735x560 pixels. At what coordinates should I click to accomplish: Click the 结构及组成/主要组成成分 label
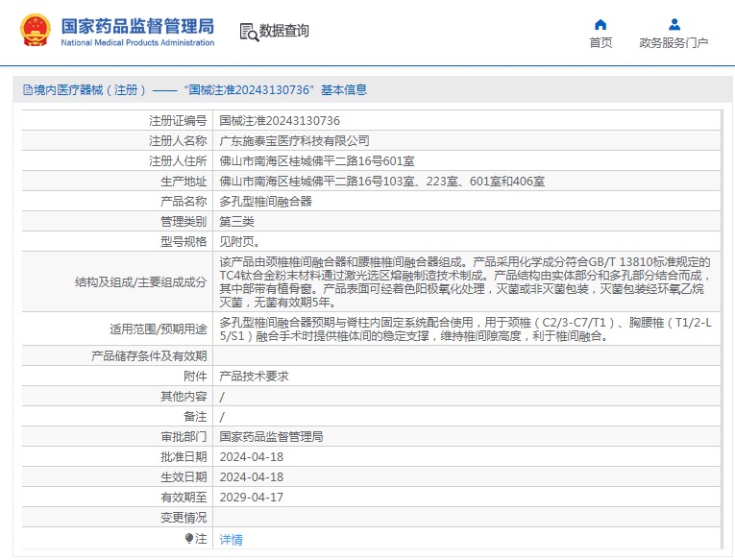point(140,282)
